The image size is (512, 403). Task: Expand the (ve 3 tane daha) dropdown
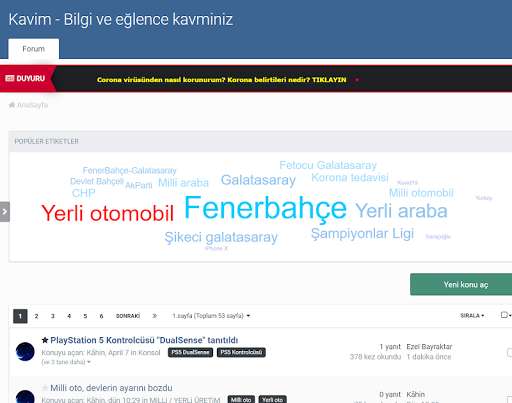tap(66, 362)
